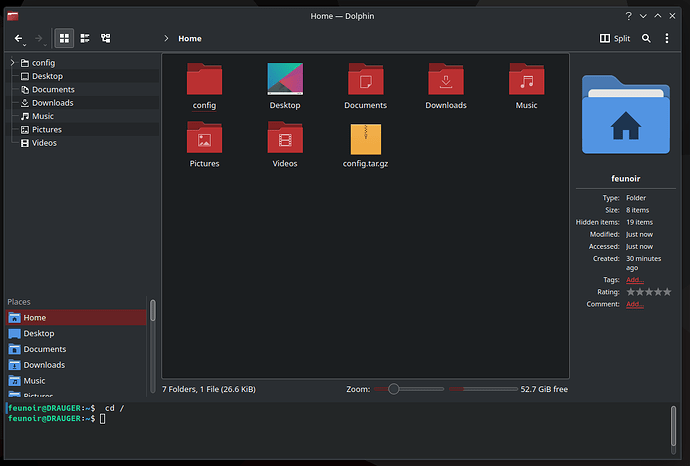Expand the config folder in the tree

coord(12,63)
